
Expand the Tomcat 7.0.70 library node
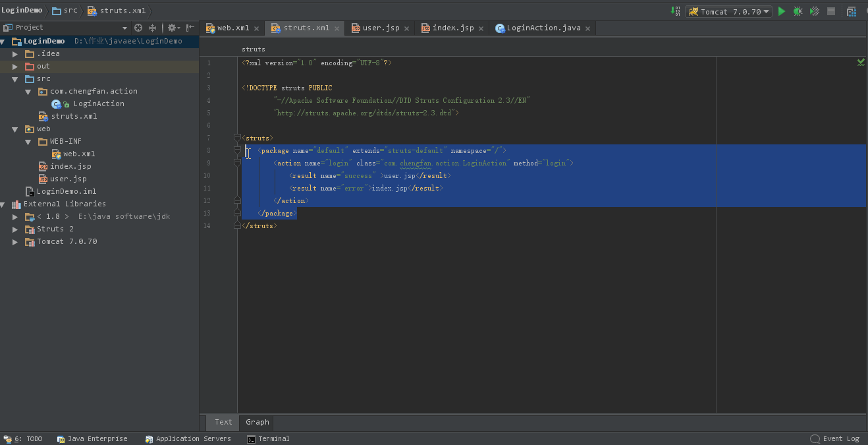coord(14,241)
